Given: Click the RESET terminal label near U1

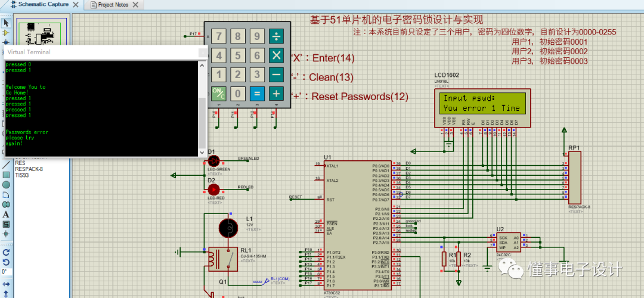Looking at the screenshot, I should click(295, 197).
